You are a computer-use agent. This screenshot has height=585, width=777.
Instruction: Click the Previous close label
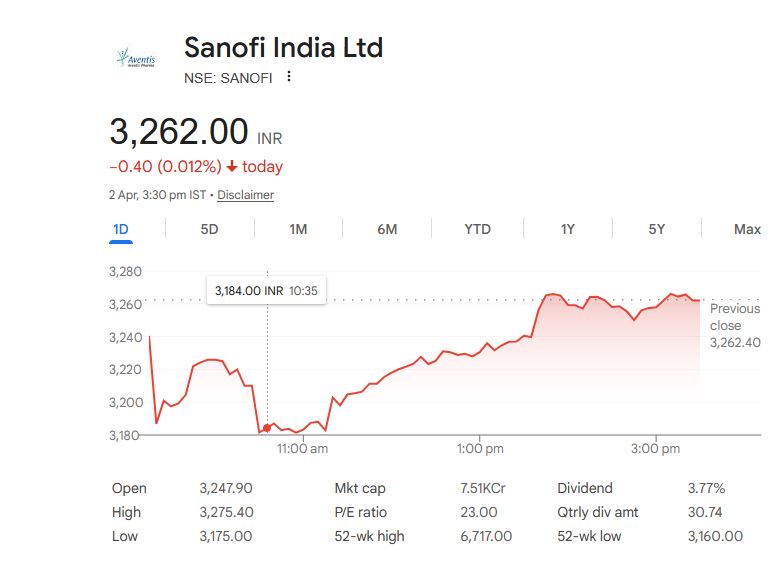[x=734, y=317]
